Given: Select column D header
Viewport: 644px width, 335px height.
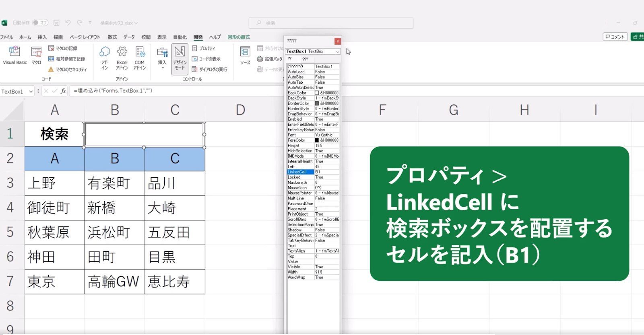Looking at the screenshot, I should tap(240, 110).
